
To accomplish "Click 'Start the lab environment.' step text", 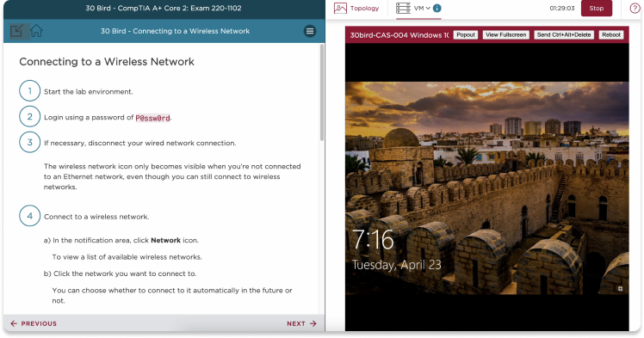I will coord(89,91).
